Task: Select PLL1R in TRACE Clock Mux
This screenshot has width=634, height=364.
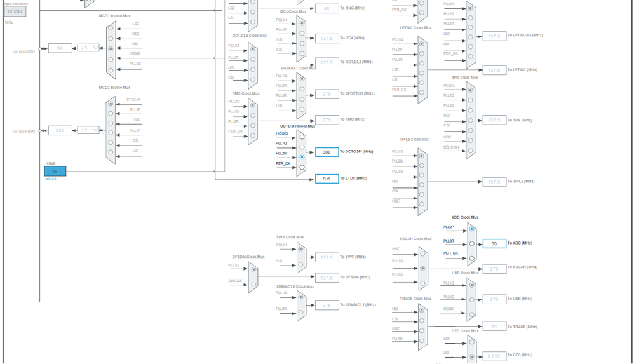Action: point(422,340)
